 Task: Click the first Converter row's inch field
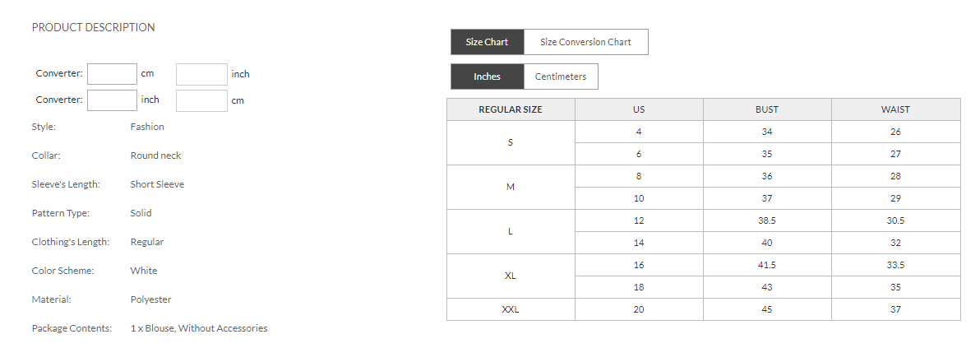[x=201, y=74]
